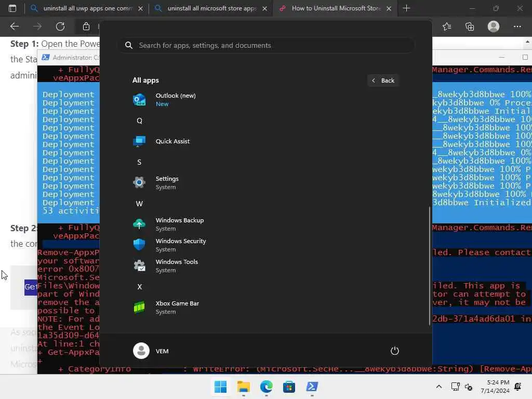This screenshot has width=532, height=399.
Task: Open Edge favorites star icon
Action: pyautogui.click(x=447, y=26)
